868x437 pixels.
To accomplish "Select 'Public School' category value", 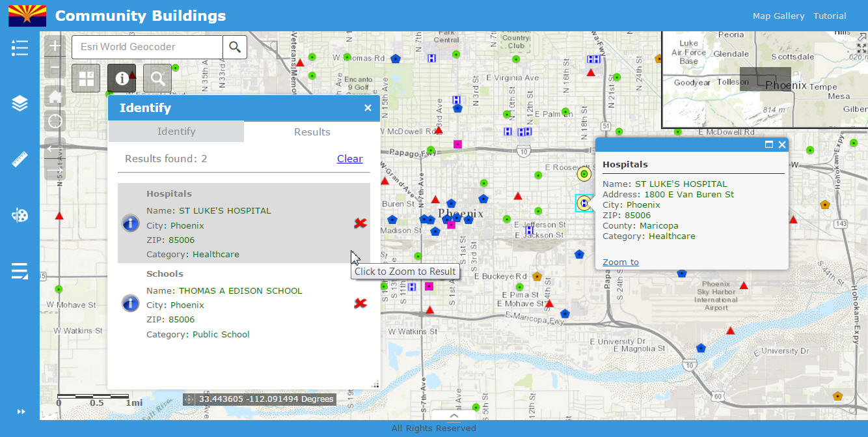I will click(221, 334).
